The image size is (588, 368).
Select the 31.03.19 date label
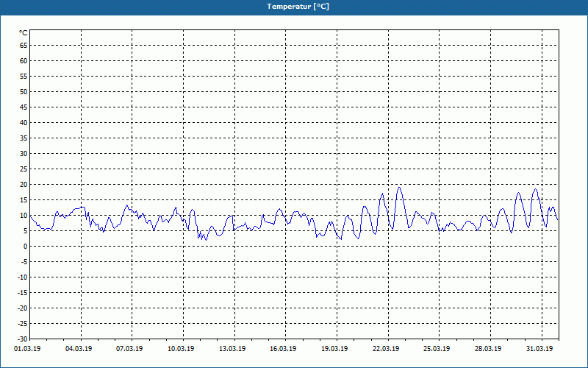pyautogui.click(x=539, y=349)
